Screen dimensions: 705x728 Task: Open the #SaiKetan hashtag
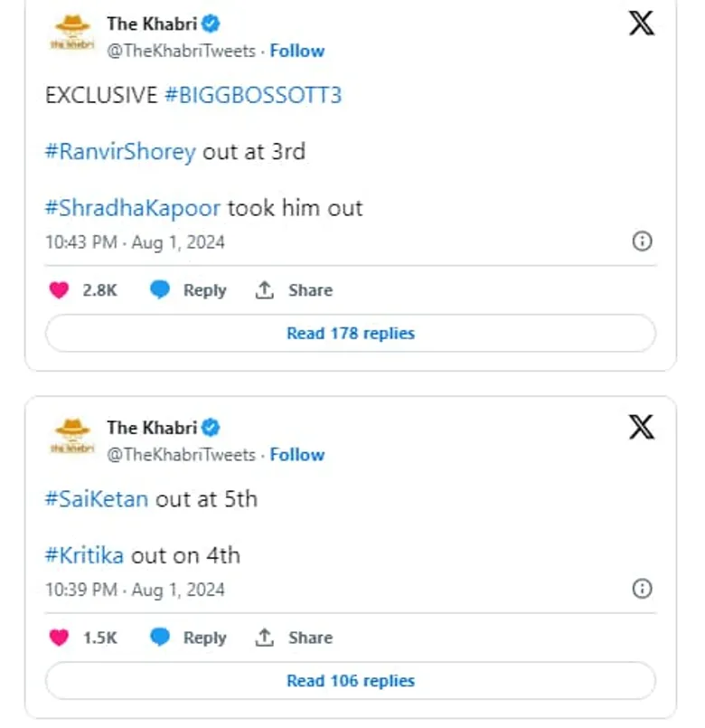click(97, 498)
